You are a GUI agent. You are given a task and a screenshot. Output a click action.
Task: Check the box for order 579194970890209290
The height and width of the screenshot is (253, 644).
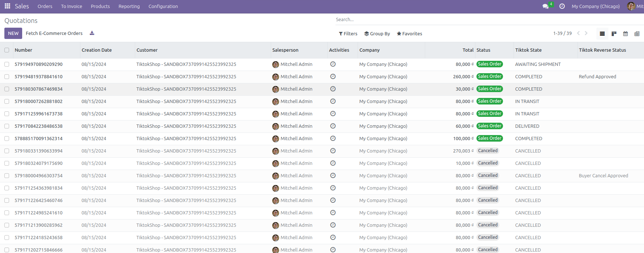click(x=7, y=64)
